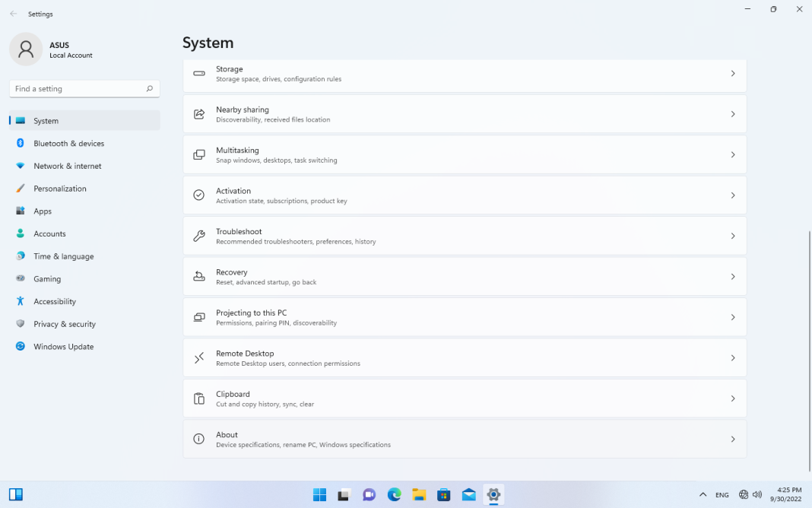Viewport: 812px width, 508px height.
Task: Open Microsoft Store from the taskbar
Action: [x=443, y=494]
